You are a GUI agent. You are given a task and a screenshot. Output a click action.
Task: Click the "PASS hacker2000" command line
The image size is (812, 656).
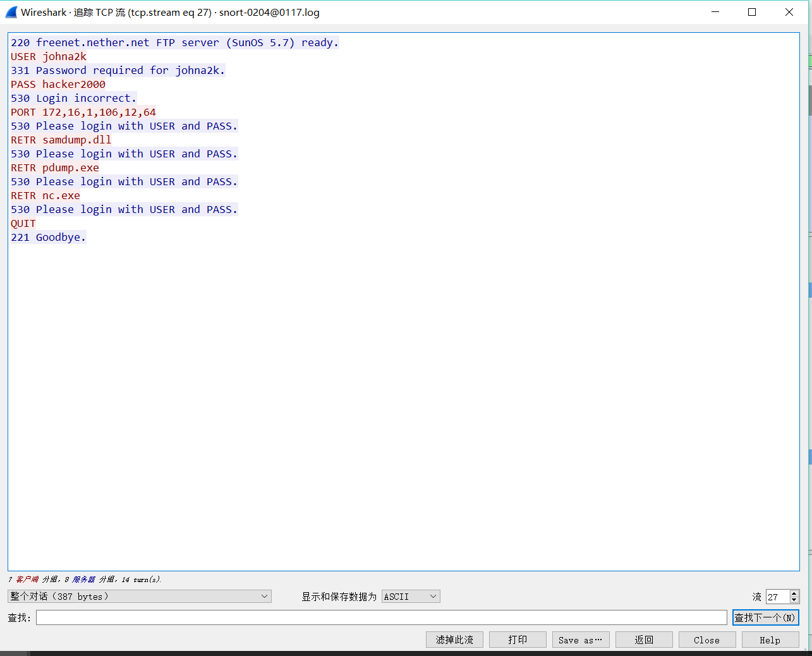tap(58, 84)
